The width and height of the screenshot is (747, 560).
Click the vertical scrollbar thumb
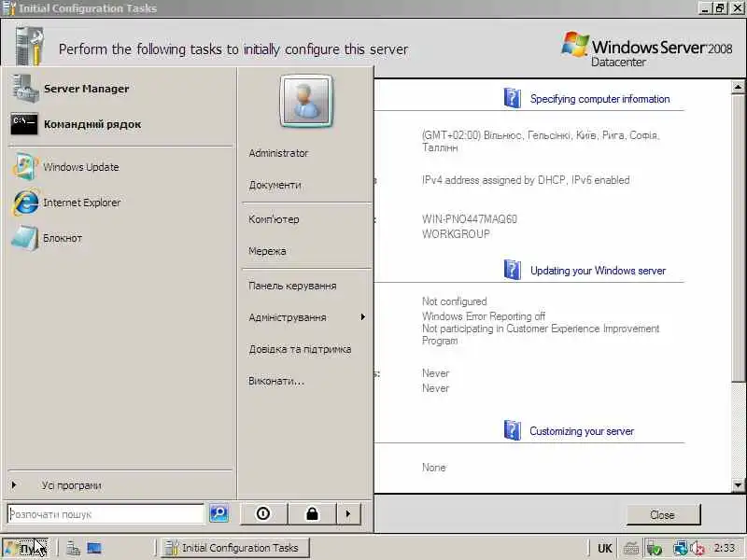738,238
